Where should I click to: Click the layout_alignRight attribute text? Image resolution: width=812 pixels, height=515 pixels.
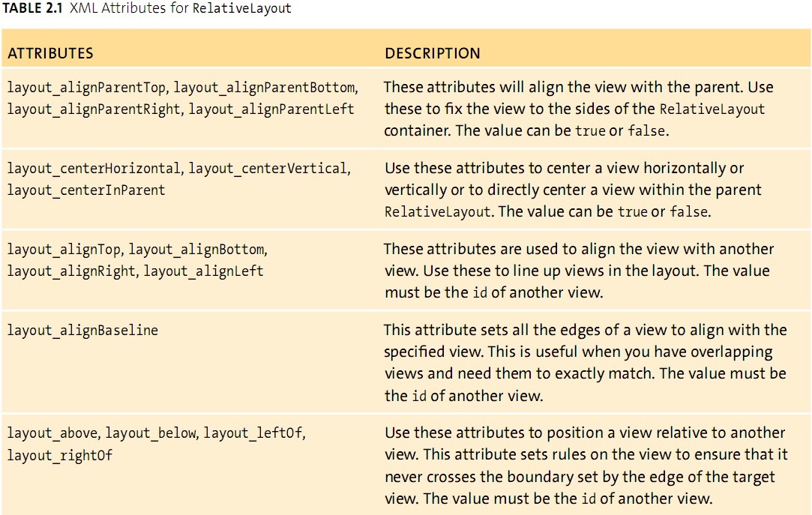[x=71, y=271]
